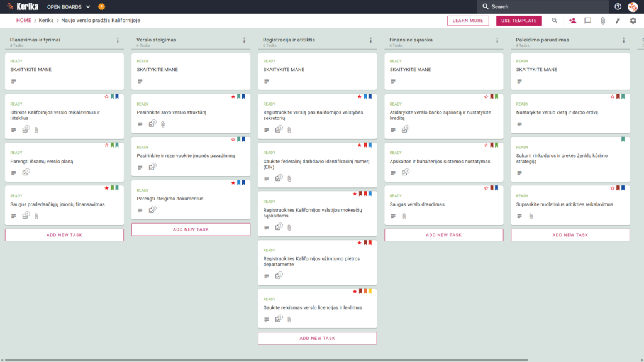Open details icon on 'Saugus verslo draudimas' card
This screenshot has height=362, width=644.
coord(393,216)
